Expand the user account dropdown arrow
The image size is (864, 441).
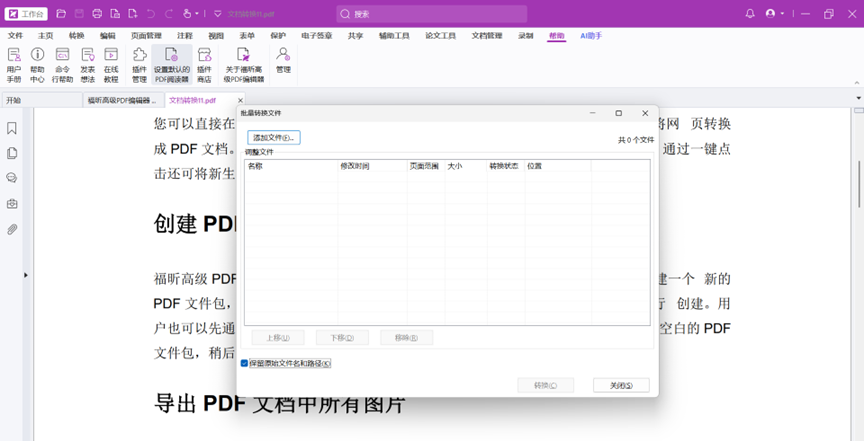(x=782, y=14)
